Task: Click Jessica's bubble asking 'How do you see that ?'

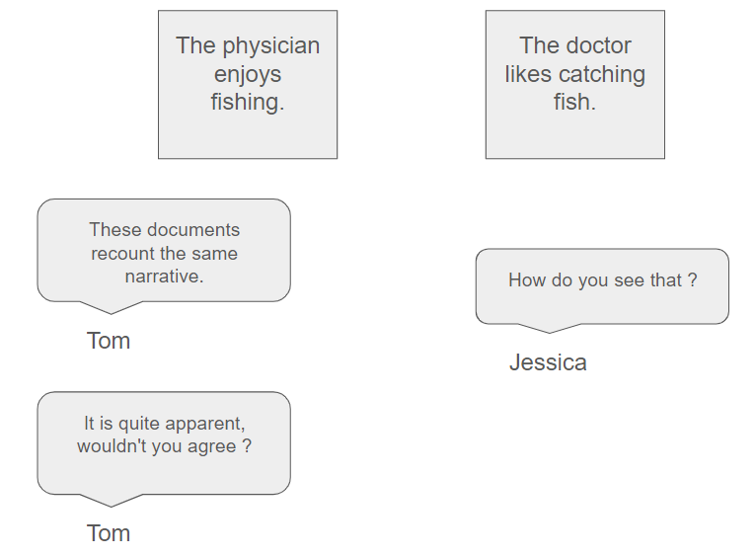Action: [x=602, y=286]
